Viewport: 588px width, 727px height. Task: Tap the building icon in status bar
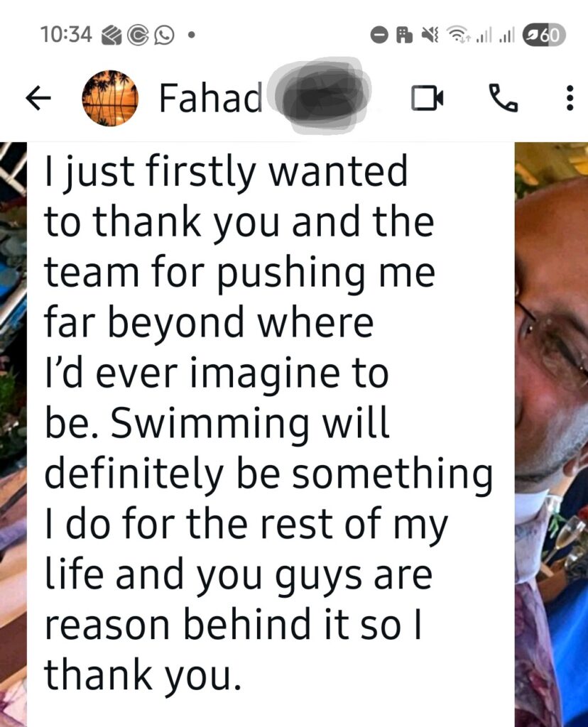405,35
